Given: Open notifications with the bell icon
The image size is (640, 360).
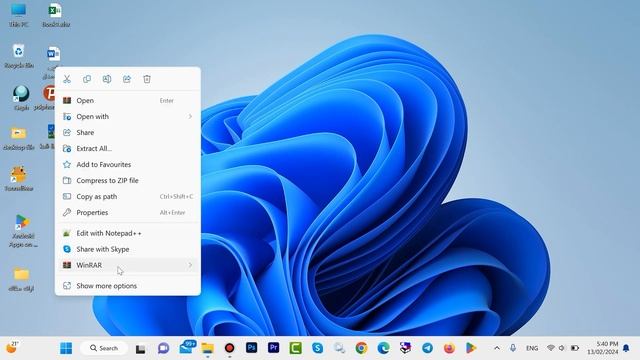Looking at the screenshot, I should [x=626, y=348].
